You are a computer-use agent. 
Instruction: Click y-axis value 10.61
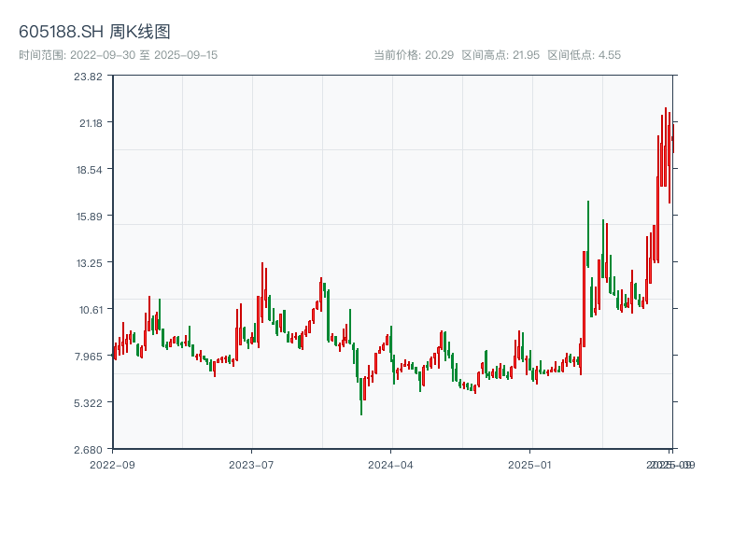click(91, 310)
